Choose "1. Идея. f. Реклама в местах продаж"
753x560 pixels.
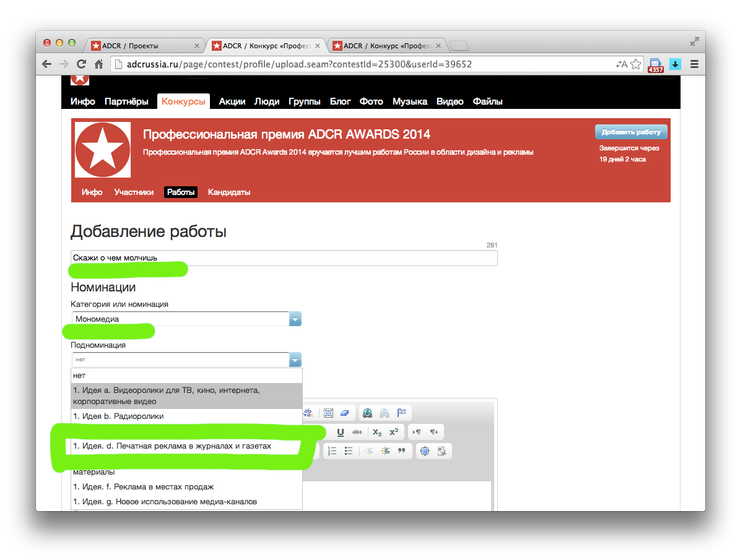186,487
